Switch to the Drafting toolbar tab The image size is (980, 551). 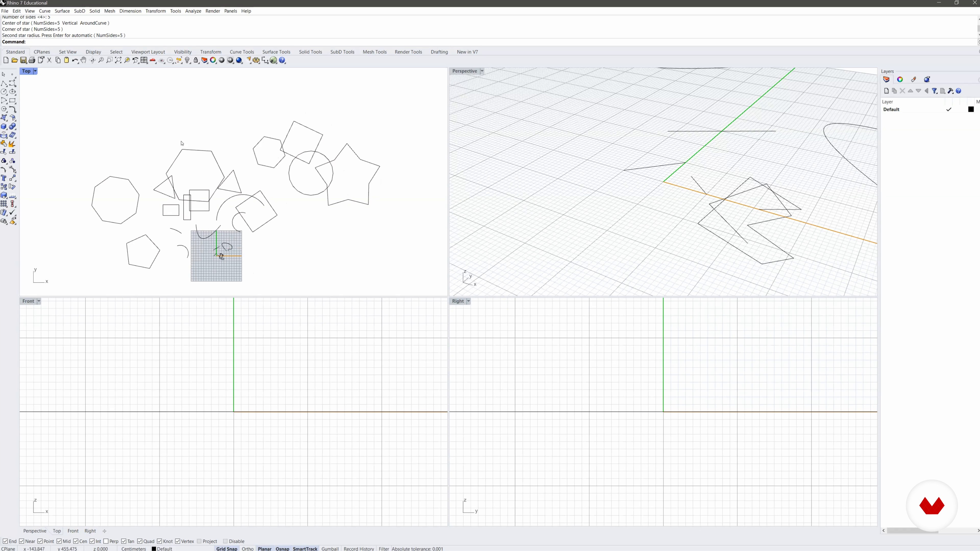439,52
